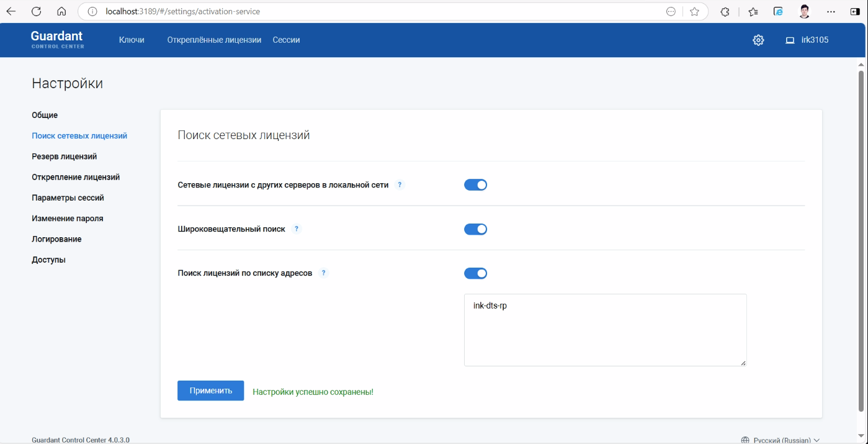
Task: Open the Логирование settings section
Action: click(56, 239)
